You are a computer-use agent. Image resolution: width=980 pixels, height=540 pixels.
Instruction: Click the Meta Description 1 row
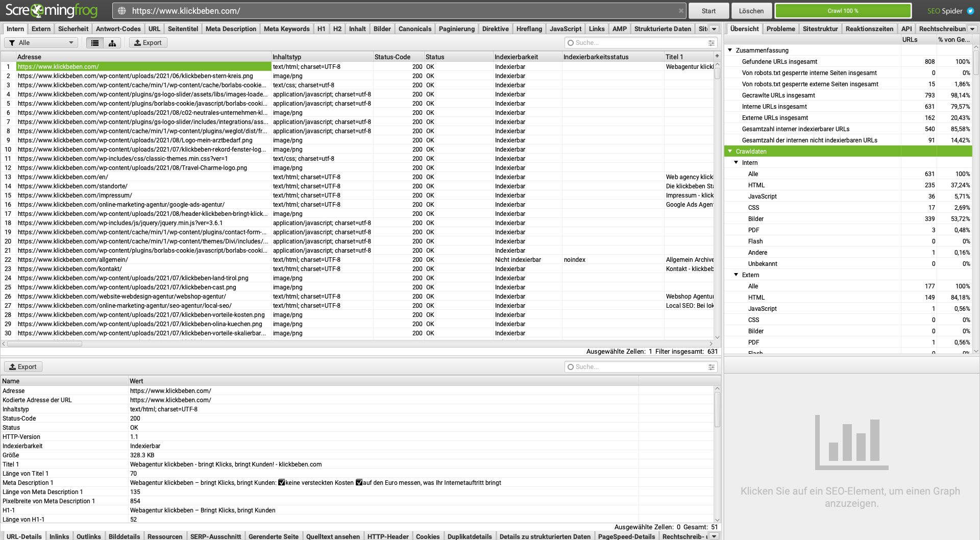tap(357, 483)
